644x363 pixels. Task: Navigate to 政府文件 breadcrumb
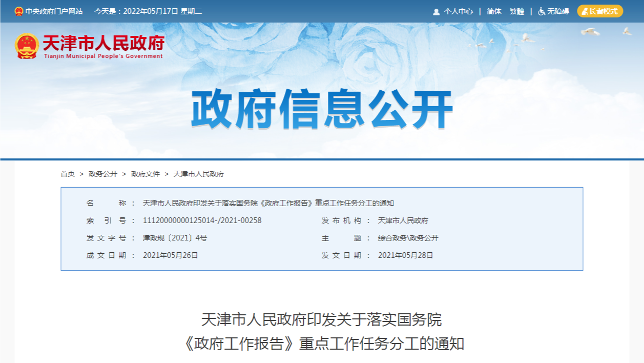(x=146, y=174)
